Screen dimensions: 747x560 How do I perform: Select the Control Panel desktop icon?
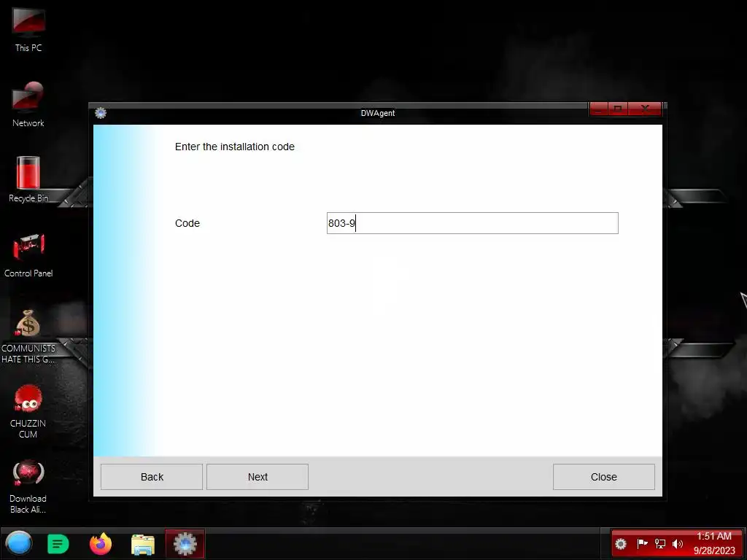tap(28, 254)
